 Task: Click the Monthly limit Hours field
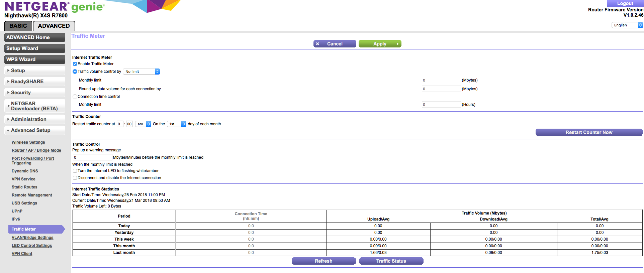click(441, 105)
